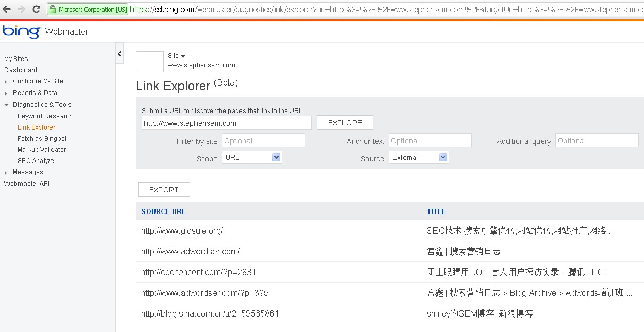
Task: Open Fetch as Bingbot tool
Action: (42, 139)
